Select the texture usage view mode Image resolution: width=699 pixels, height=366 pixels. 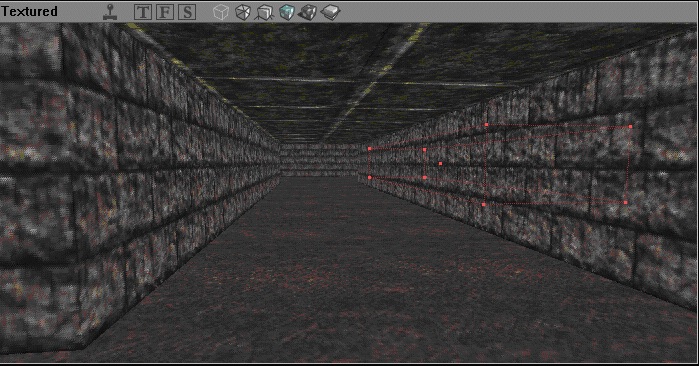(x=243, y=12)
